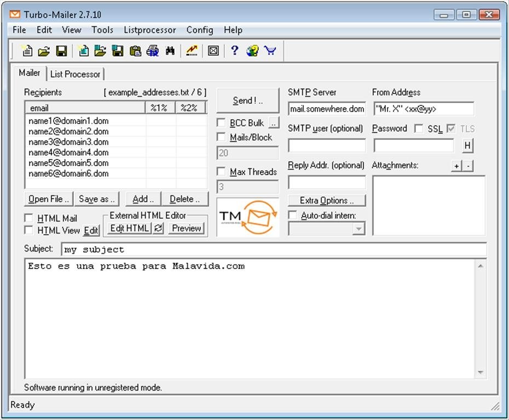Screen dimensions: 509x420
Task: Click the Extra Options .. button
Action: (327, 201)
